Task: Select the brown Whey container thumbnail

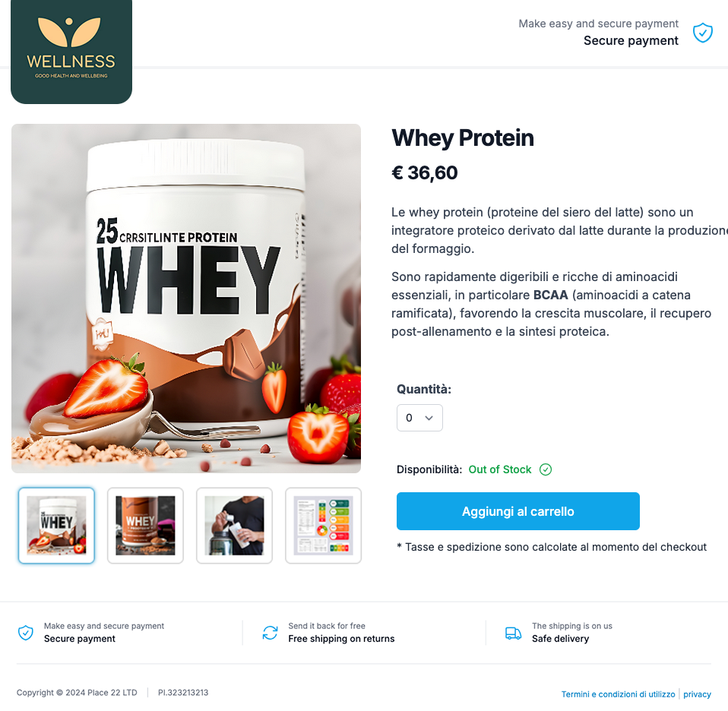Action: pyautogui.click(x=145, y=526)
